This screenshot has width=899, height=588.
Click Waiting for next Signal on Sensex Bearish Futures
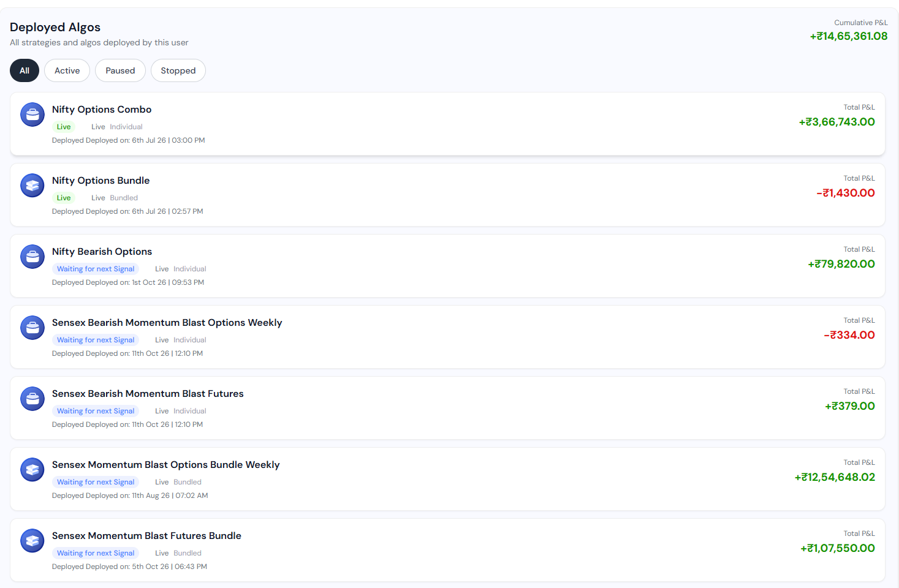[96, 411]
